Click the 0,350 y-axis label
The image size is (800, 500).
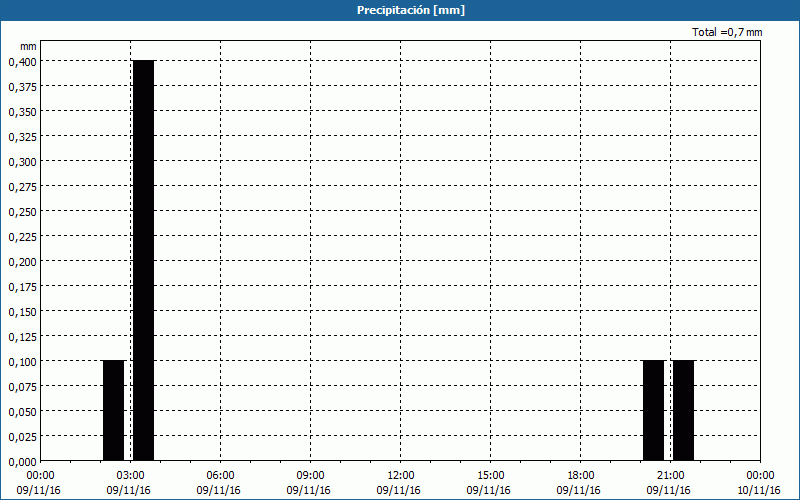tap(22, 112)
